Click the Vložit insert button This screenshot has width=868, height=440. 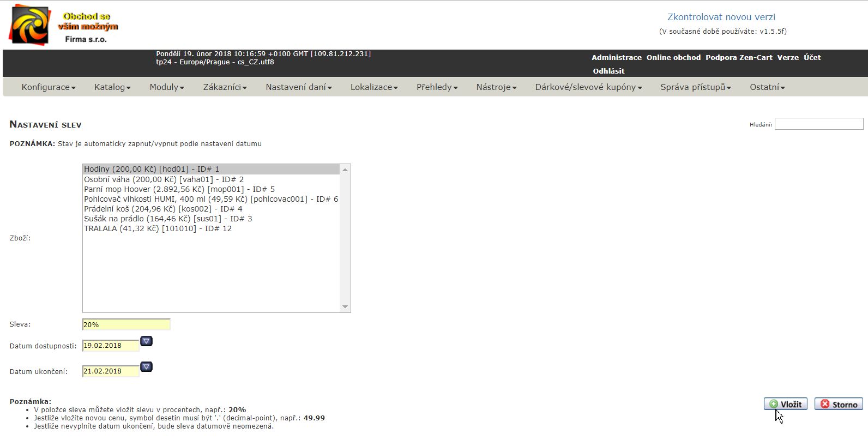pyautogui.click(x=785, y=404)
